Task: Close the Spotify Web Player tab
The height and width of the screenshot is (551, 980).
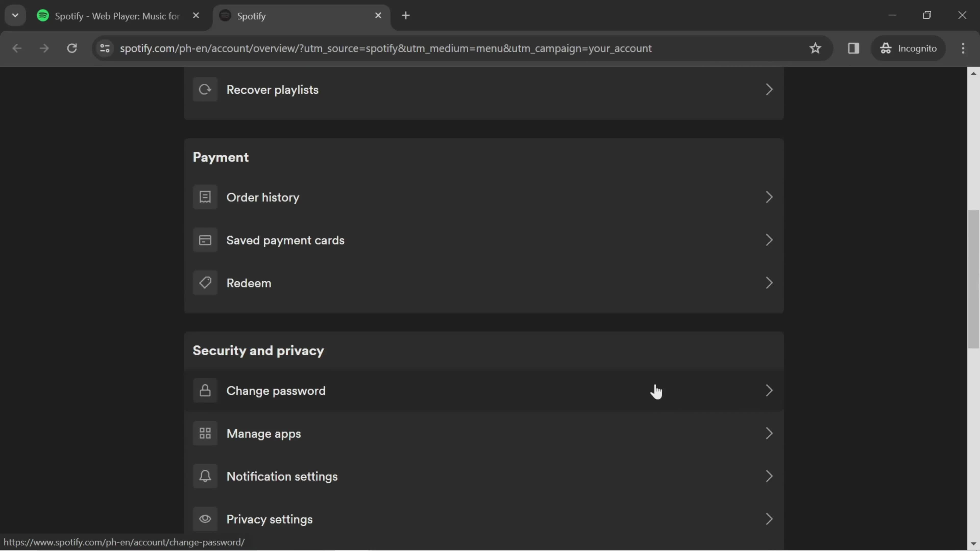Action: [x=196, y=16]
